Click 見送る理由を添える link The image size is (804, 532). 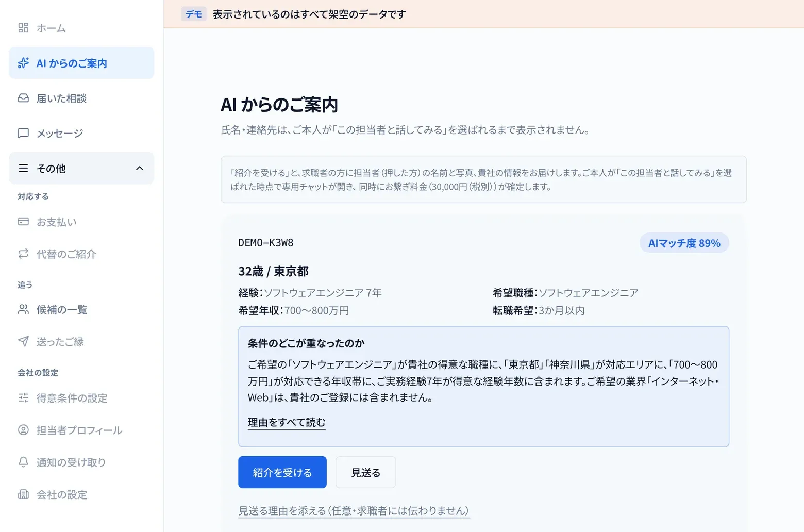pos(354,510)
